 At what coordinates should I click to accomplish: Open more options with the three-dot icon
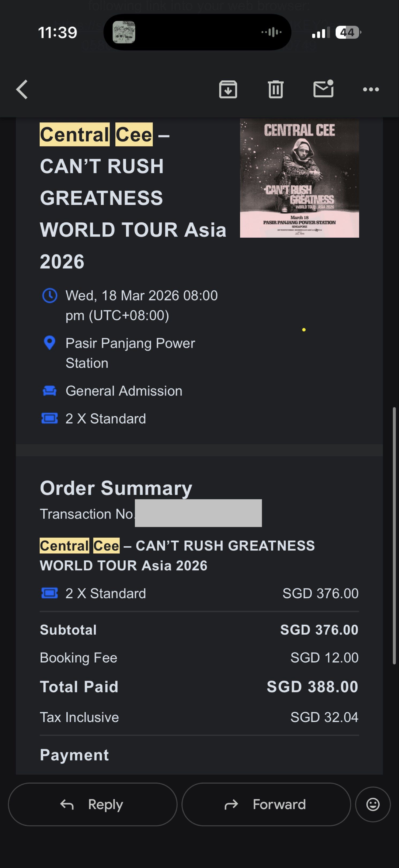[x=371, y=89]
